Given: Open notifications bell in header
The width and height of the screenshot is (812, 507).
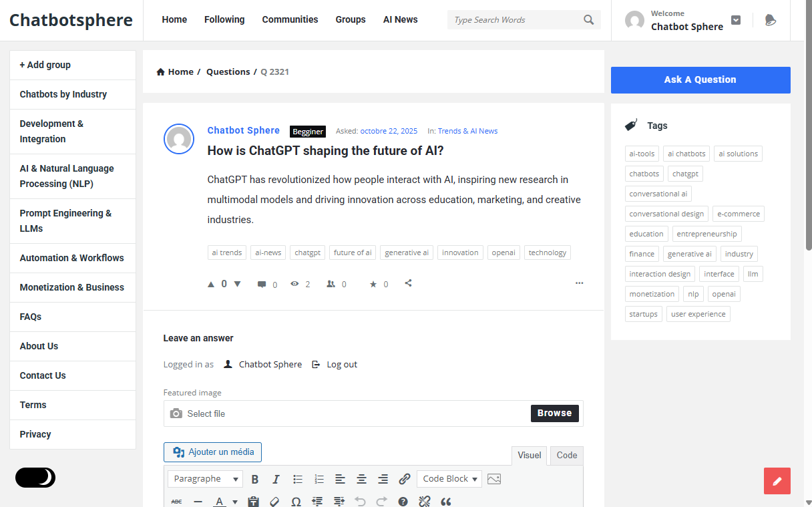Looking at the screenshot, I should (770, 20).
